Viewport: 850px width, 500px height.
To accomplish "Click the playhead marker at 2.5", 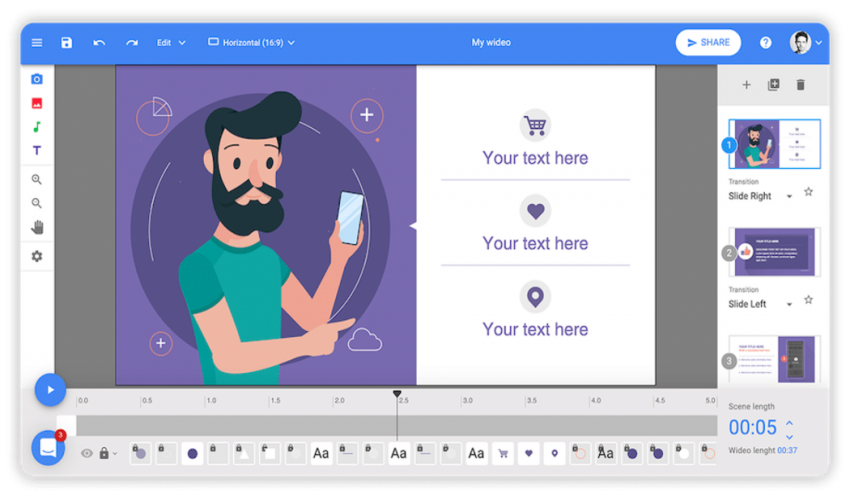I will pos(397,394).
